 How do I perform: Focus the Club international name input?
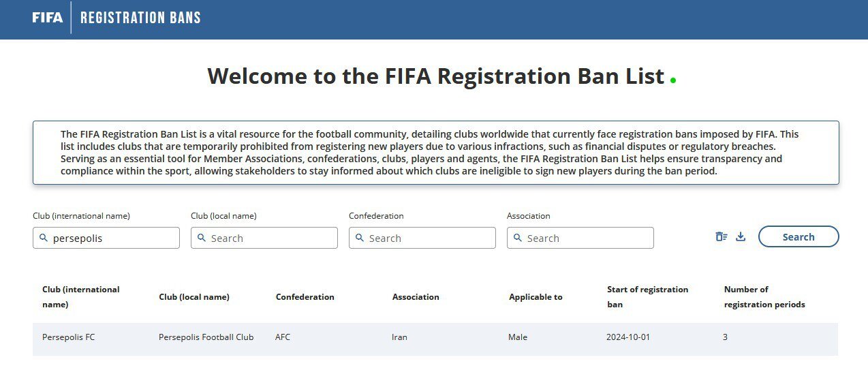point(112,238)
